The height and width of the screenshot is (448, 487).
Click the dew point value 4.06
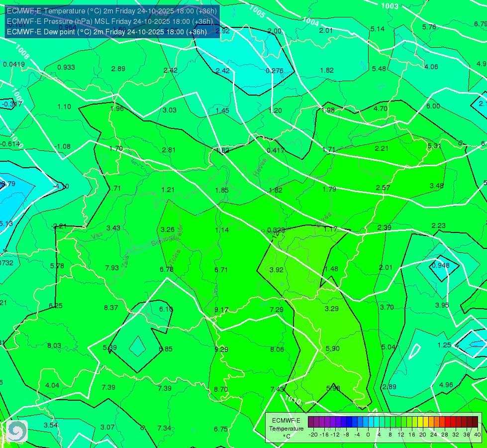(x=431, y=67)
